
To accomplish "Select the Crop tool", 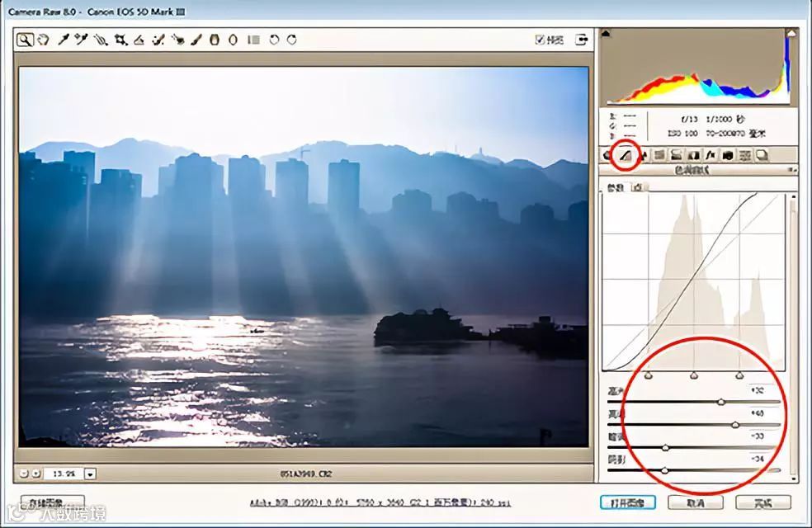I will point(120,40).
